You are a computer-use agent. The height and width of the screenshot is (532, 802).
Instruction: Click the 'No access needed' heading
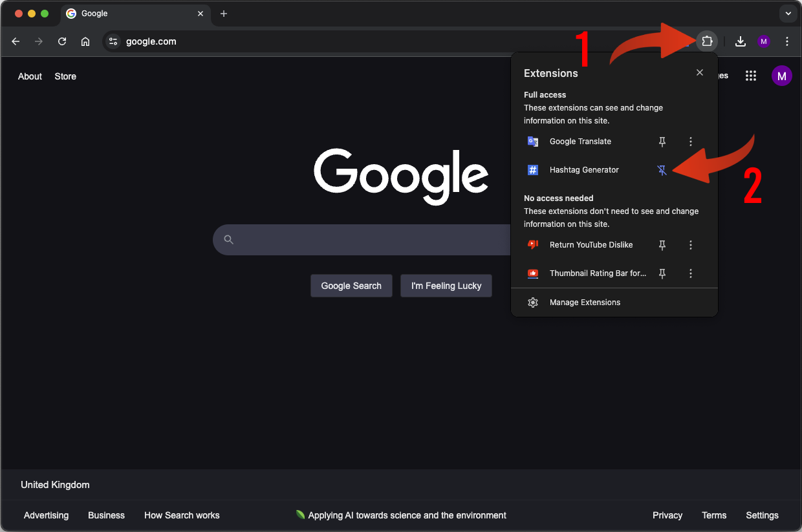558,198
